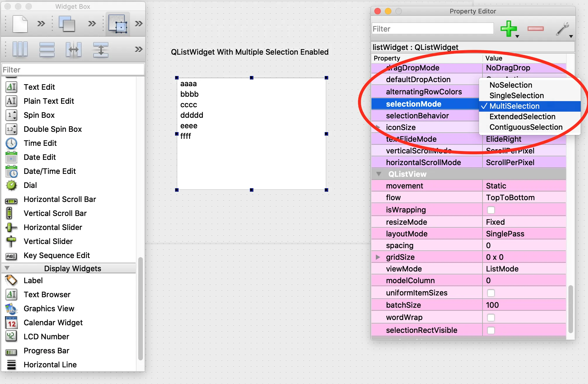The image size is (588, 384).
Task: Click the horizontal splitter layout icon
Action: click(x=73, y=49)
